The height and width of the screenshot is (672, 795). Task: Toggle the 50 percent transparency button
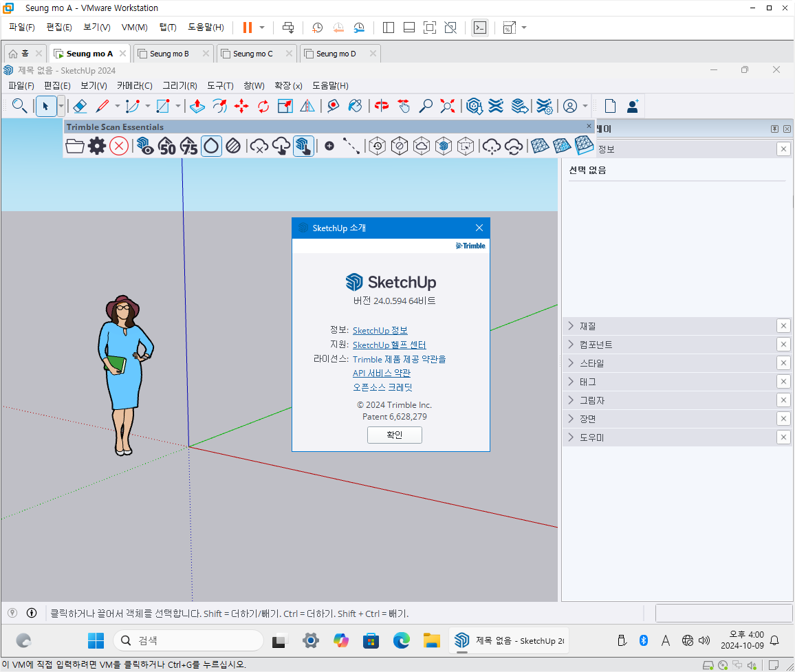point(167,146)
